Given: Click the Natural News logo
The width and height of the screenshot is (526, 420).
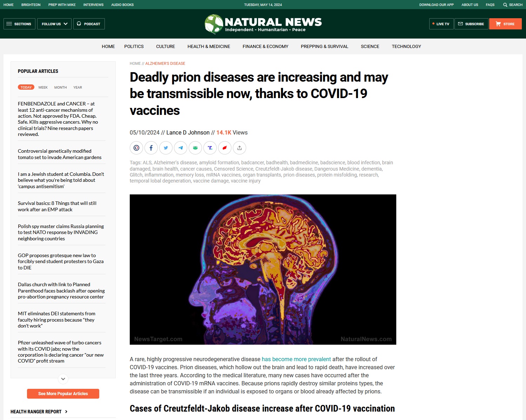Looking at the screenshot, I should [x=263, y=24].
